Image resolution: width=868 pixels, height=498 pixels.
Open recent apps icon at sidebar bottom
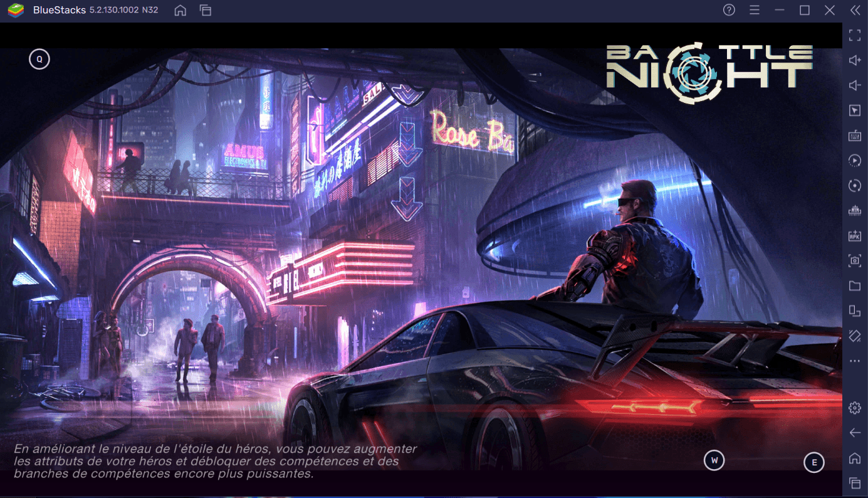click(855, 482)
